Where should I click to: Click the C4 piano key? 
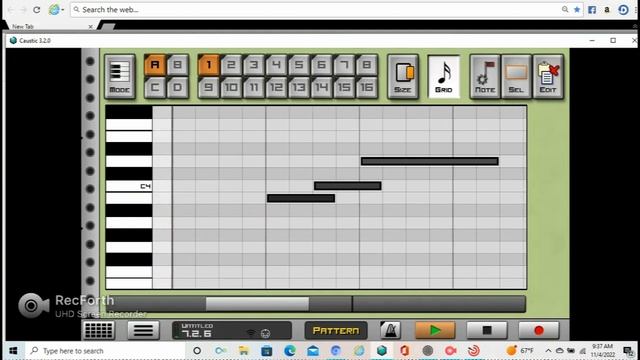click(129, 186)
